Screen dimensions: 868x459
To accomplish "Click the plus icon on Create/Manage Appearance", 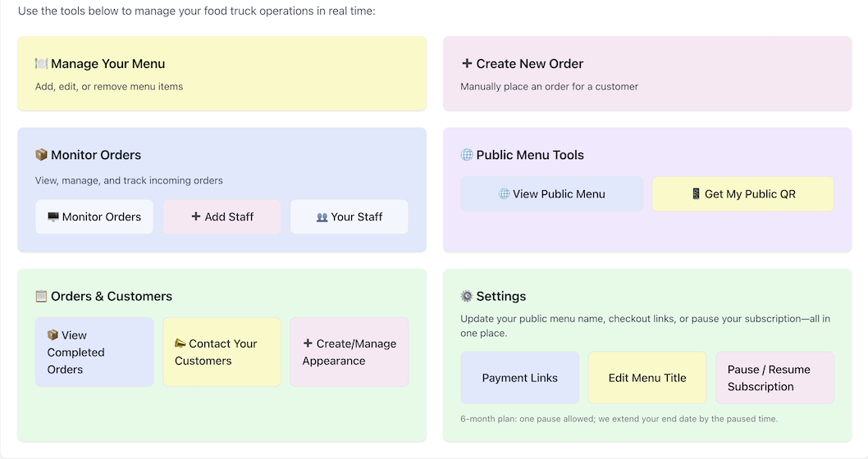I will (x=308, y=343).
